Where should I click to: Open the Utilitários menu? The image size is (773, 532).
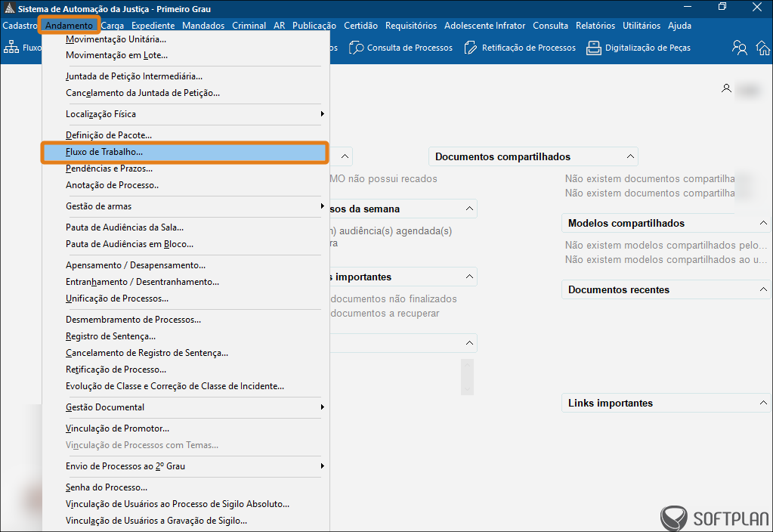pyautogui.click(x=642, y=26)
